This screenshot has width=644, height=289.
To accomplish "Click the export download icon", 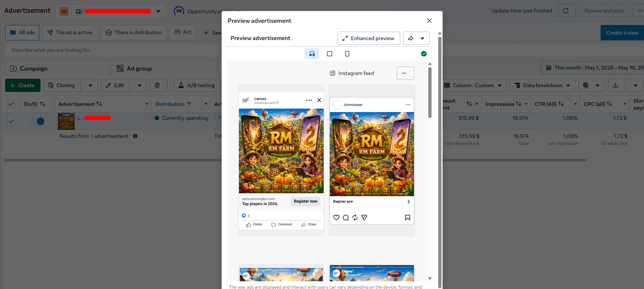I will click(615, 85).
